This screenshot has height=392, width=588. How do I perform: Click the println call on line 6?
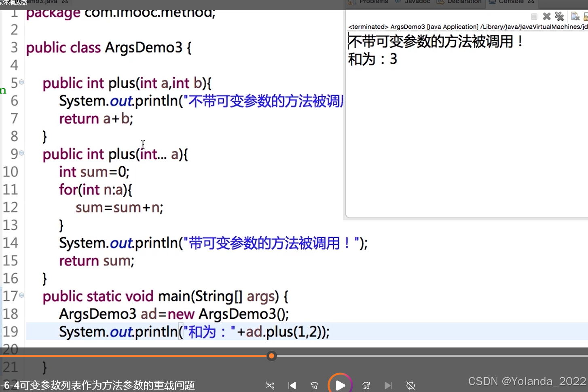[x=201, y=101]
